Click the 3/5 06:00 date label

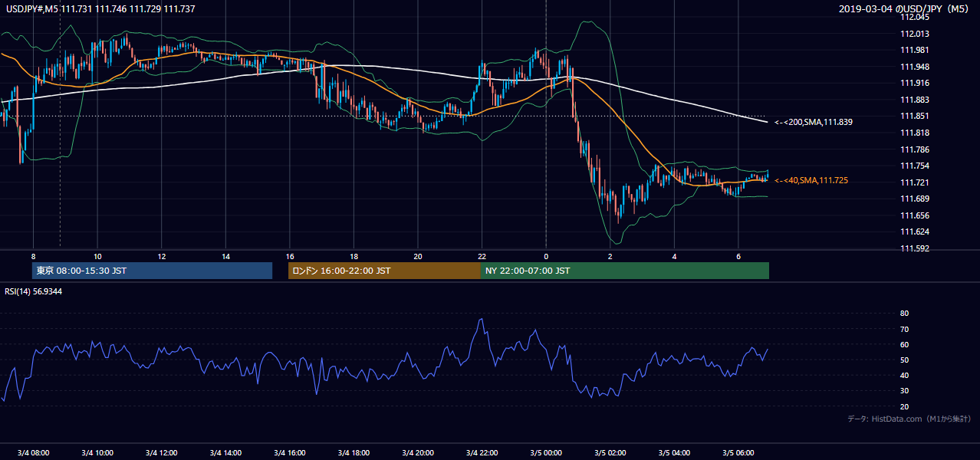click(738, 452)
